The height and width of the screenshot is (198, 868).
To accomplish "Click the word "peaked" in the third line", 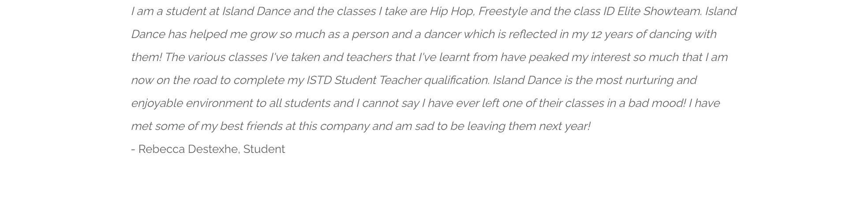I will tap(548, 57).
